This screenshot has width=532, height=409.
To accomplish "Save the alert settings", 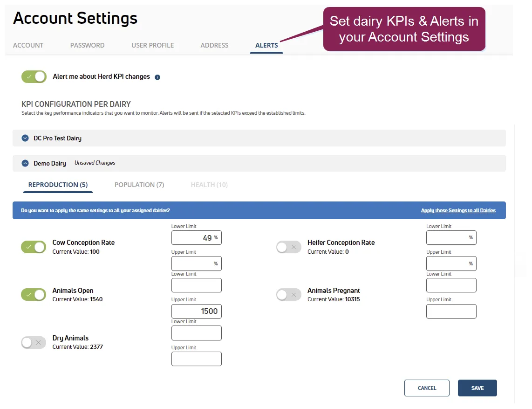I will click(x=477, y=388).
